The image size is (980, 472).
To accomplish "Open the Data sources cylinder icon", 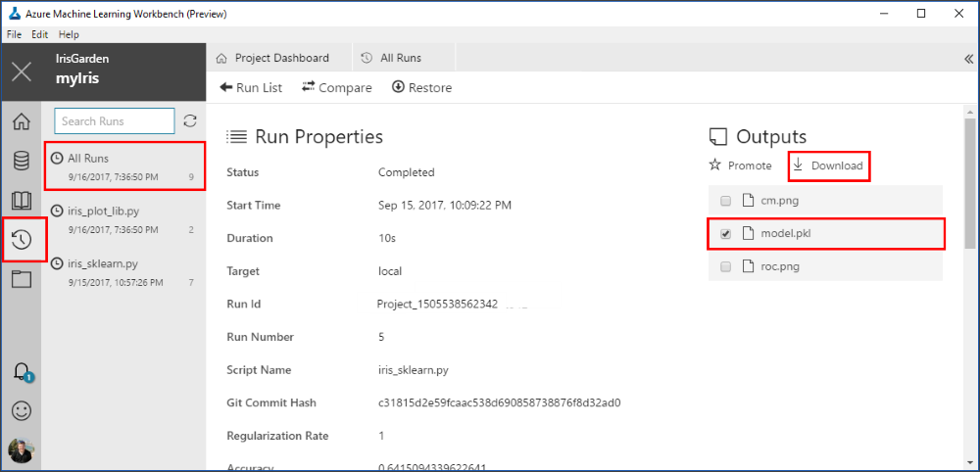I will point(22,161).
